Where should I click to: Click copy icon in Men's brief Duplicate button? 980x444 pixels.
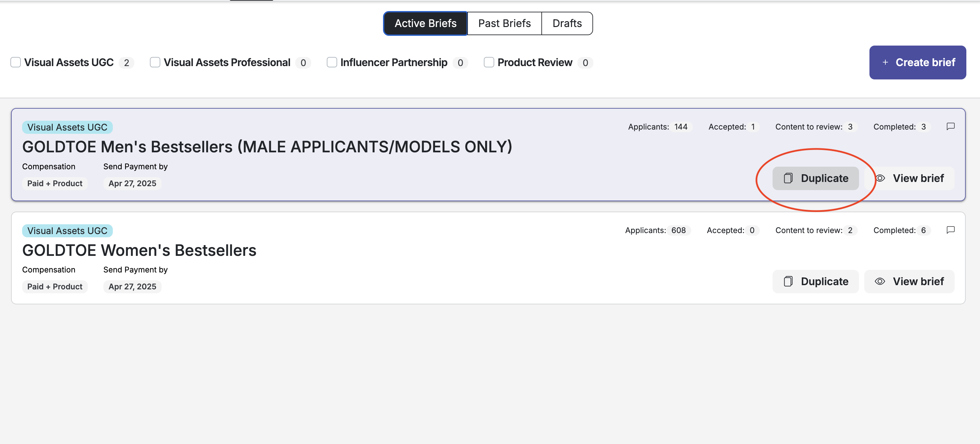788,178
